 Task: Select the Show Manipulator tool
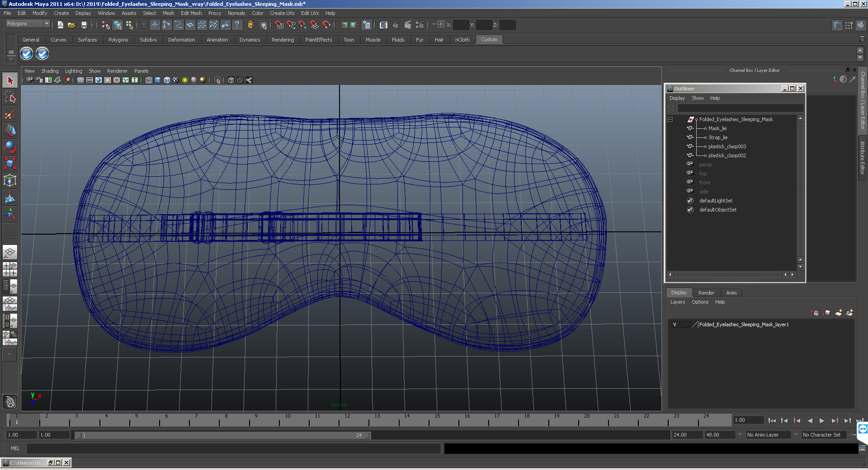[x=10, y=214]
